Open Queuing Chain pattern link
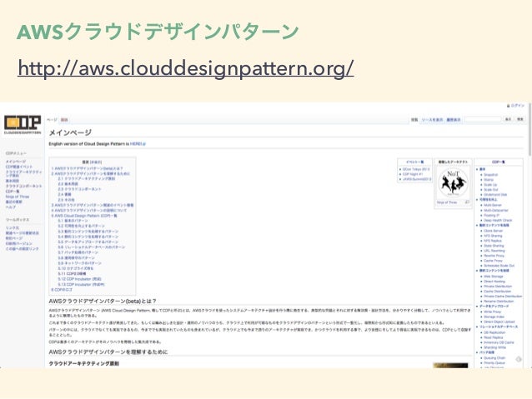The height and width of the screenshot is (399, 532). [494, 358]
